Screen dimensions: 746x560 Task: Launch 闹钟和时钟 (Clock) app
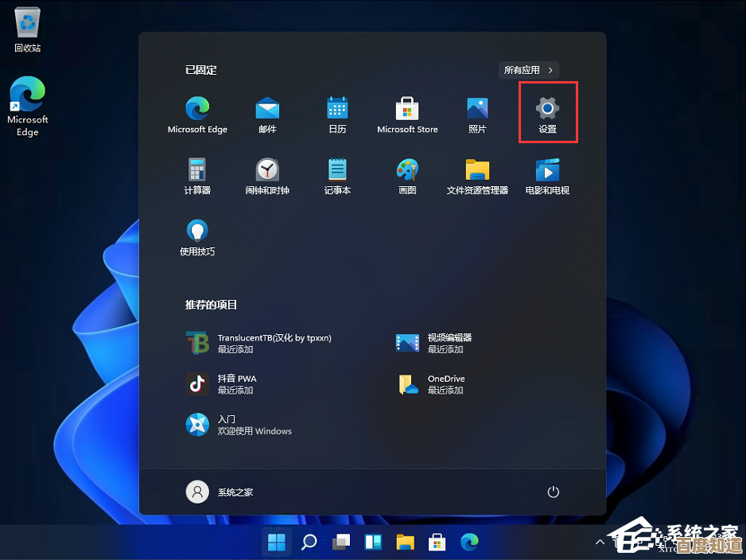coord(267,176)
